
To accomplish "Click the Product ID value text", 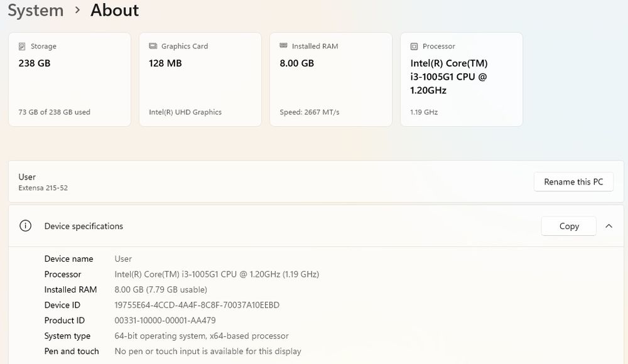I will pyautogui.click(x=165, y=321).
